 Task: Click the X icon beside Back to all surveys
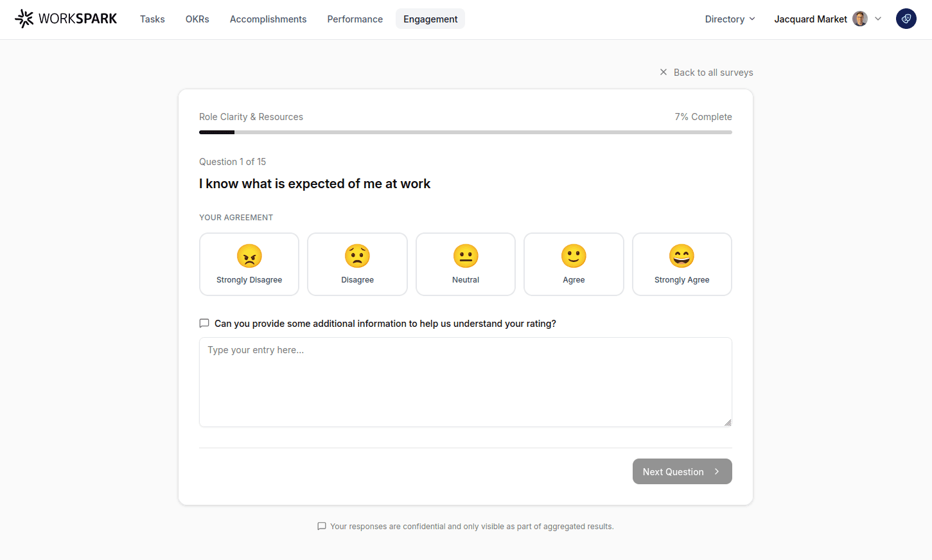tap(664, 72)
